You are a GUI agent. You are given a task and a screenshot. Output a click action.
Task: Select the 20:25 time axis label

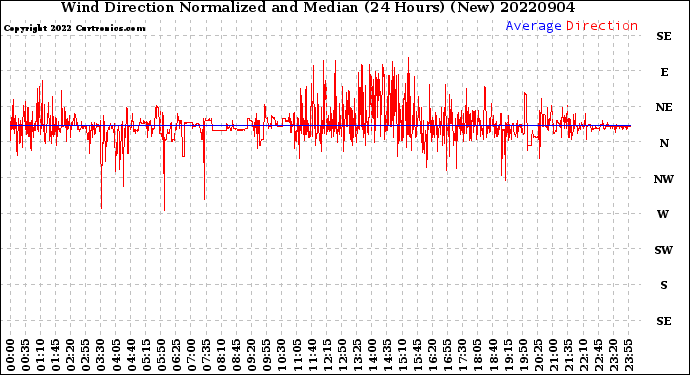tap(539, 355)
